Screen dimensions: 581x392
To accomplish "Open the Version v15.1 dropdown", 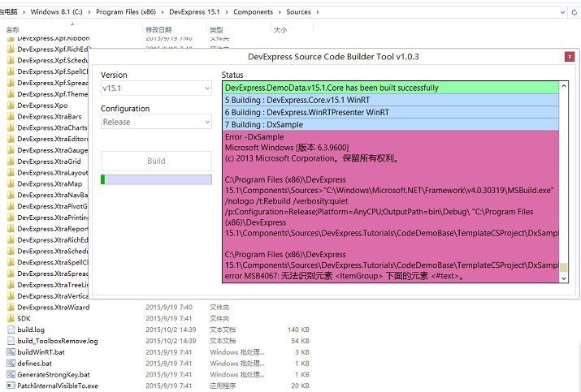I will click(x=156, y=88).
